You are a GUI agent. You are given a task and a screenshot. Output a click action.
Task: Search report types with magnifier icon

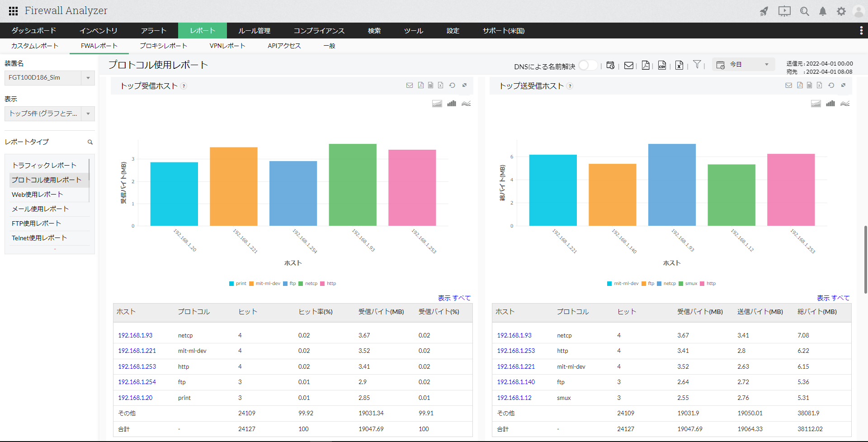coord(90,142)
